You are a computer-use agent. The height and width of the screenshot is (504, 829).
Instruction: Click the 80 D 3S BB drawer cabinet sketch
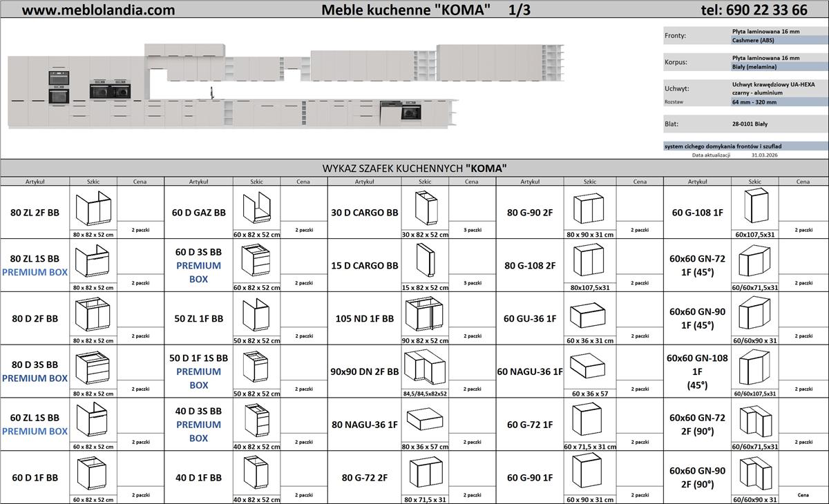(93, 368)
